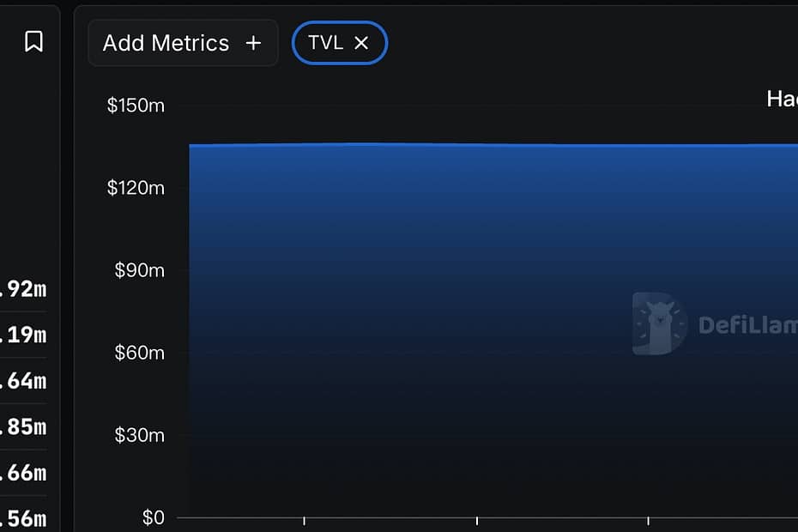Toggle the TVL metric chip

tap(340, 43)
